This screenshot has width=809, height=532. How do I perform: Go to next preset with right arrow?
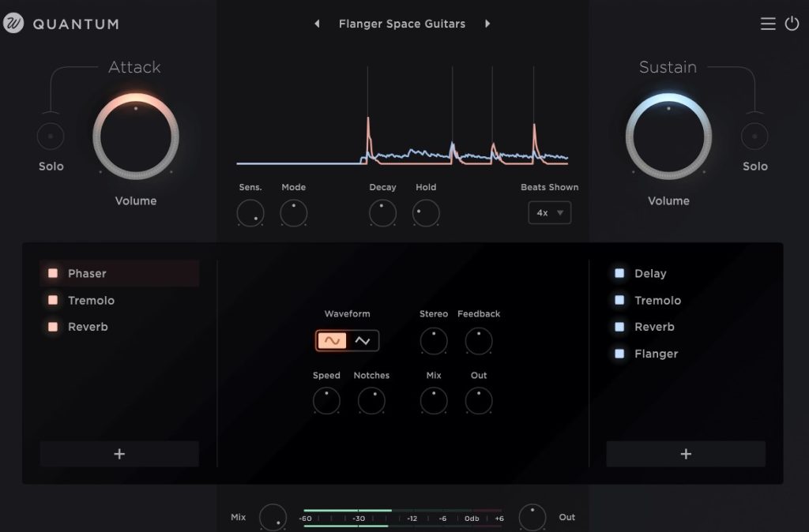[487, 24]
